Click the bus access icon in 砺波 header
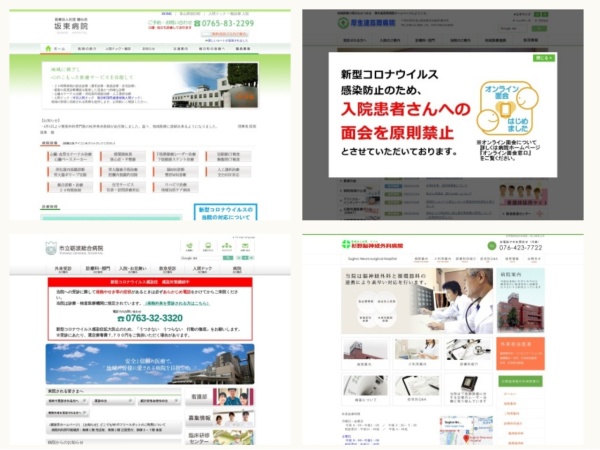 [208, 246]
